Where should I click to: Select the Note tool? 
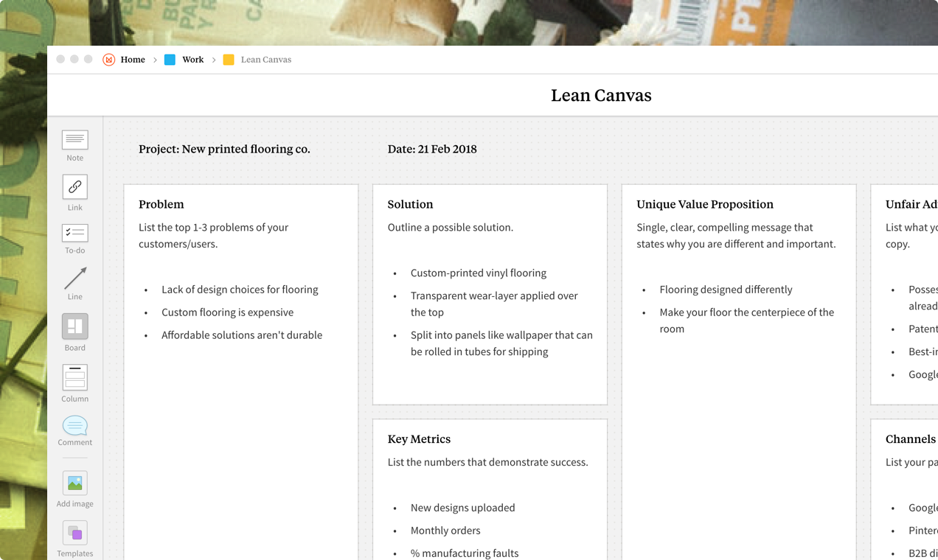[74, 145]
